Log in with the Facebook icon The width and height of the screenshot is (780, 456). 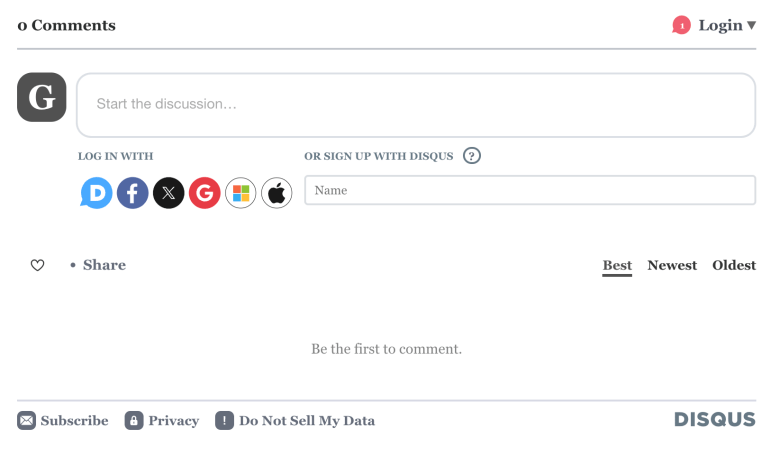click(x=132, y=193)
